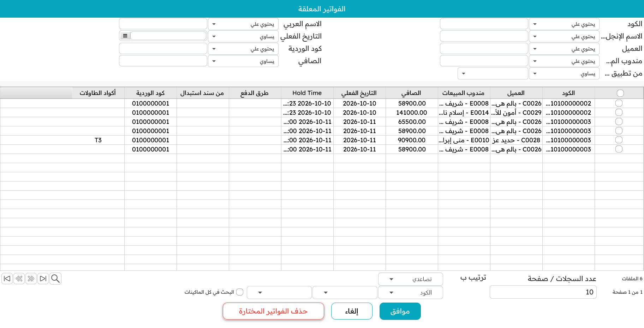Click the العميل filter text field
644x328 pixels.
coord(484,49)
